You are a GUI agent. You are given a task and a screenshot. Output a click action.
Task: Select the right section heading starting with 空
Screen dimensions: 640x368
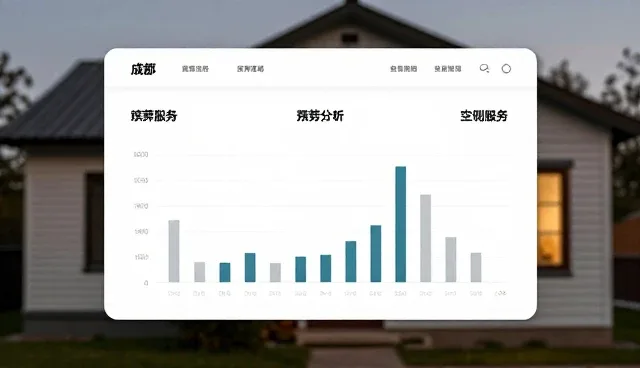(484, 116)
